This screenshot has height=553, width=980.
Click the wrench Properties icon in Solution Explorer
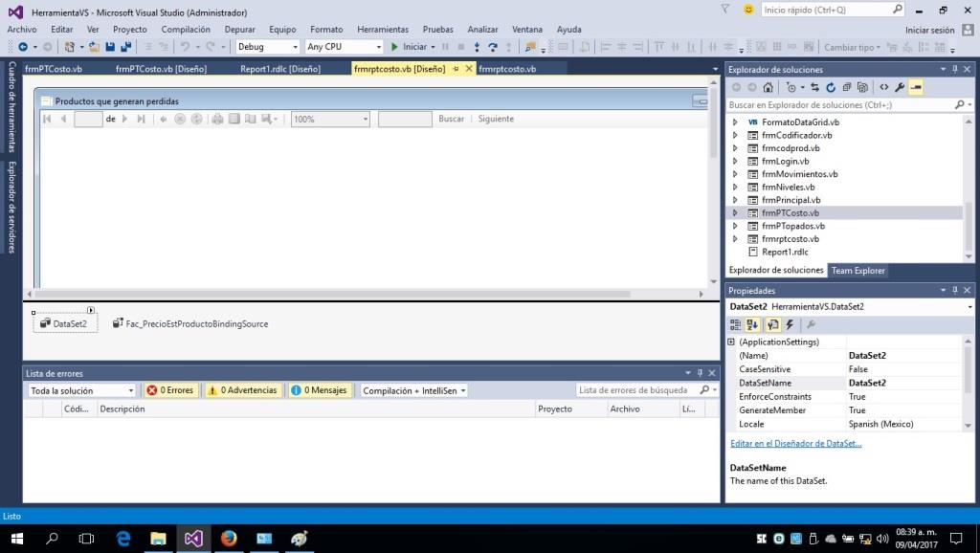[900, 87]
